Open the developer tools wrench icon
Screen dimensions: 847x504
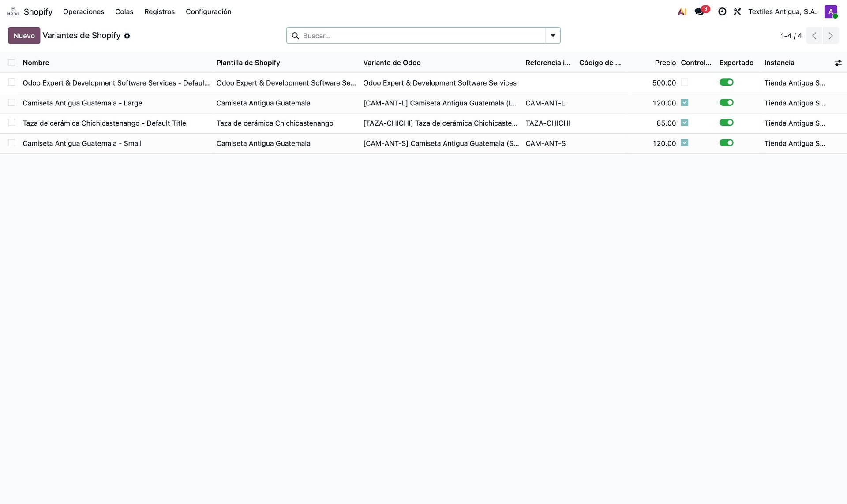click(737, 11)
